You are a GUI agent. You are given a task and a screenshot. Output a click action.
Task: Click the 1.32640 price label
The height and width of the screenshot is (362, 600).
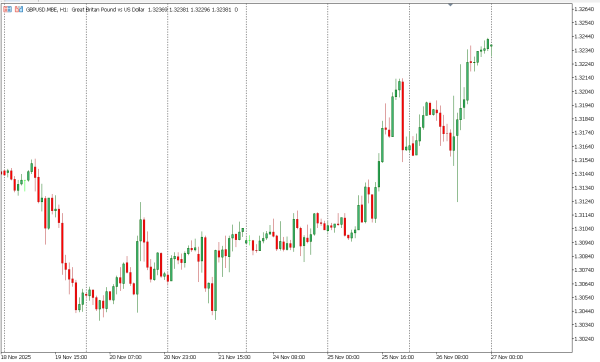(x=584, y=9)
